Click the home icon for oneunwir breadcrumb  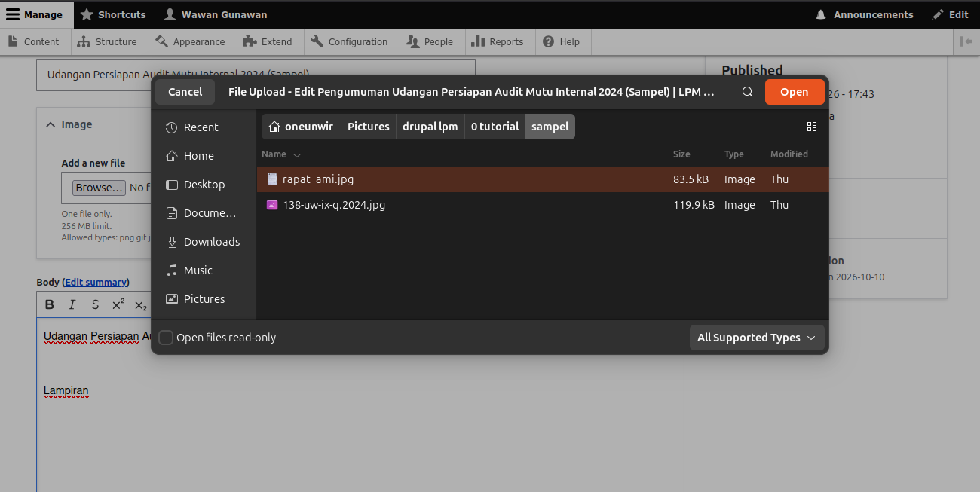pyautogui.click(x=274, y=127)
